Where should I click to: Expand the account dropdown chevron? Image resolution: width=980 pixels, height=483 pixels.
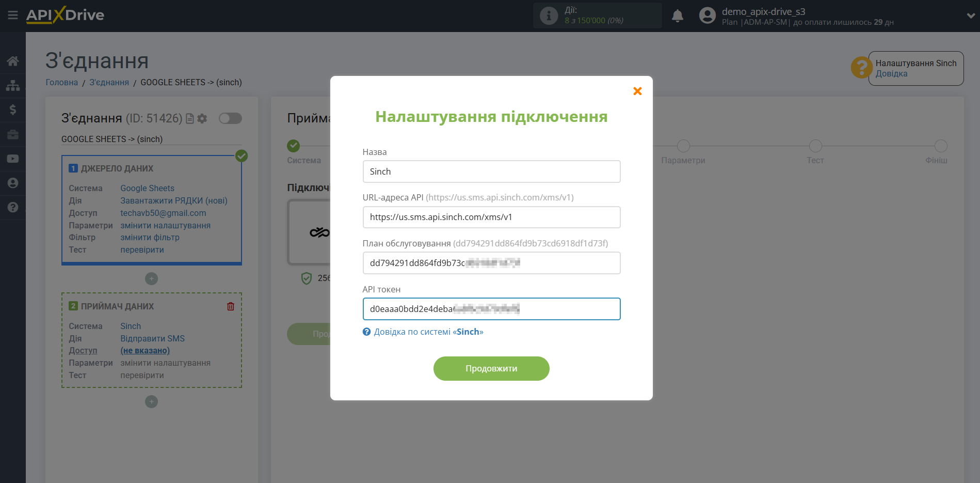(971, 15)
